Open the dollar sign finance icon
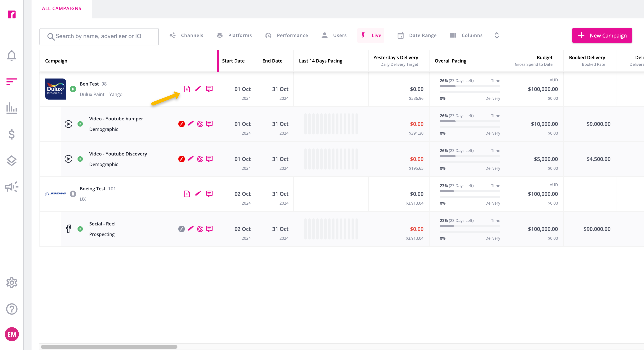Image resolution: width=644 pixels, height=350 pixels. pos(11,134)
